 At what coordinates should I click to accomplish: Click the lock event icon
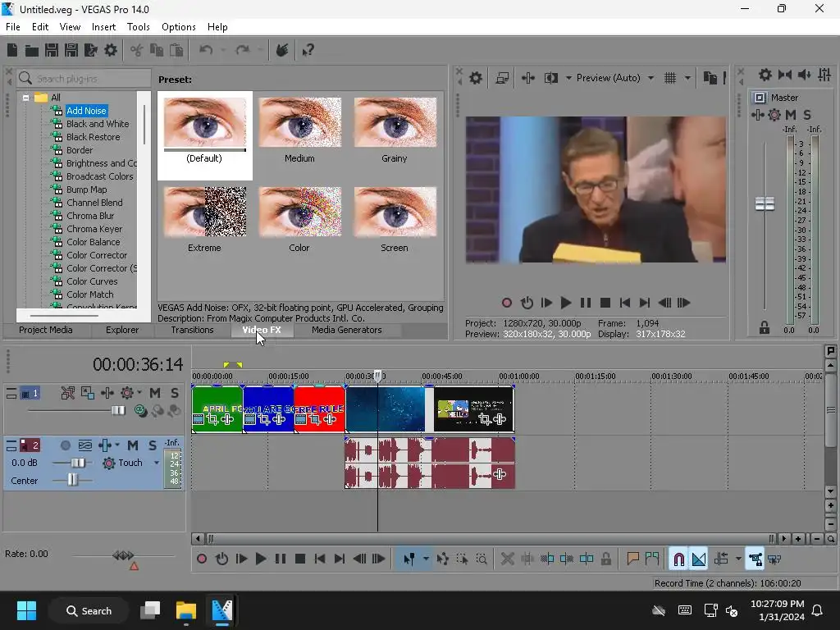tap(606, 559)
